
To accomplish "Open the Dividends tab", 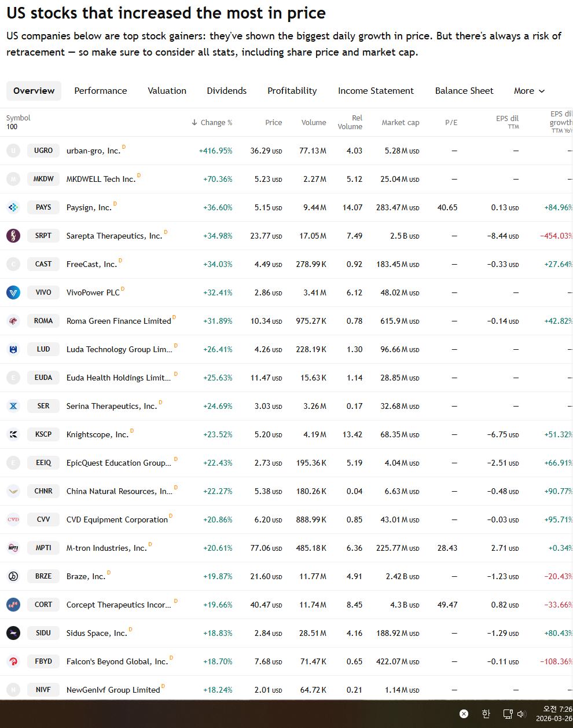I will 227,91.
